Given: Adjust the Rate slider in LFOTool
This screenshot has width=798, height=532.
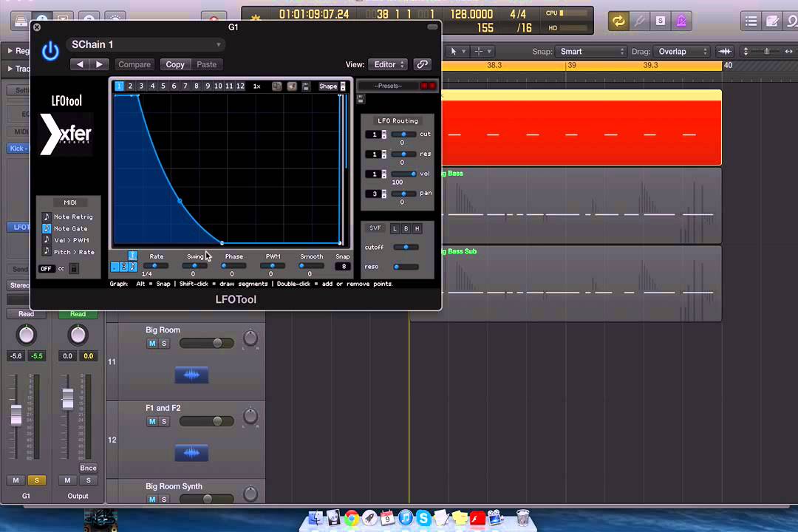Looking at the screenshot, I should tap(156, 266).
